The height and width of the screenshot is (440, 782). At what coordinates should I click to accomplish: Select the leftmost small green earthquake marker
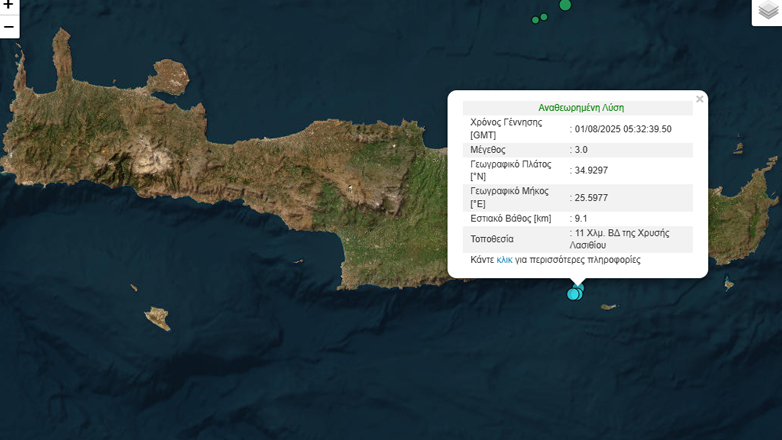535,19
